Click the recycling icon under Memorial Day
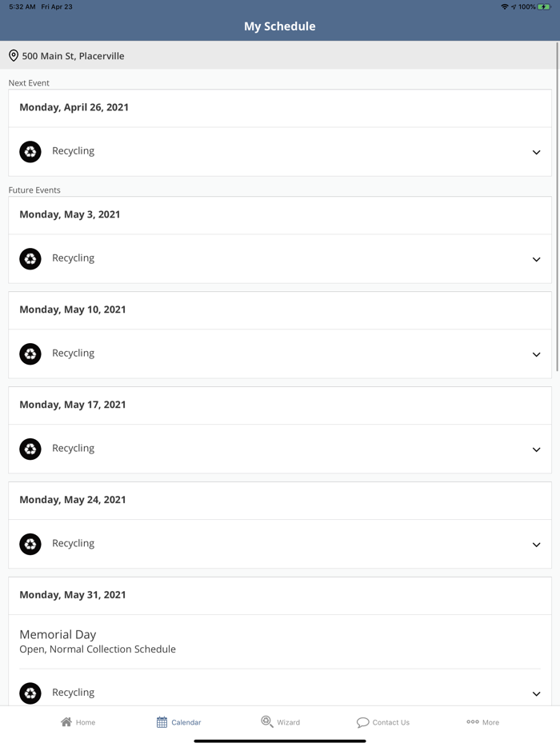 coord(30,693)
